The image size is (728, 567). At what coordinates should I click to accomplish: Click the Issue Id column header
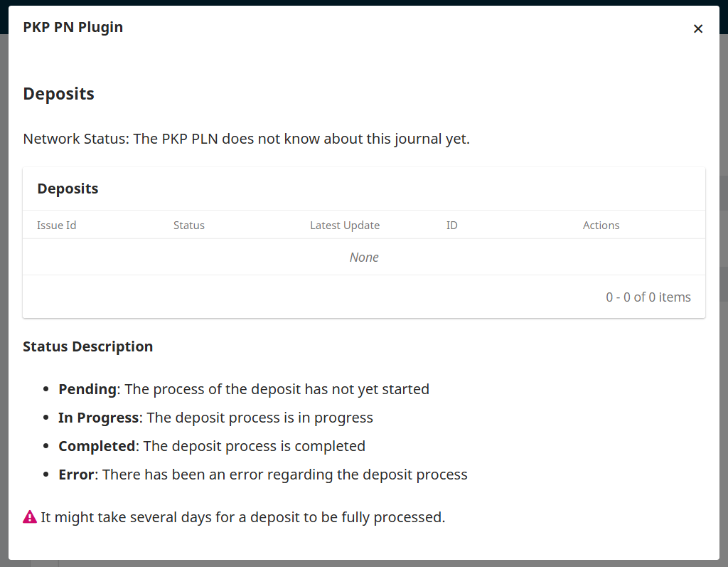pos(57,226)
